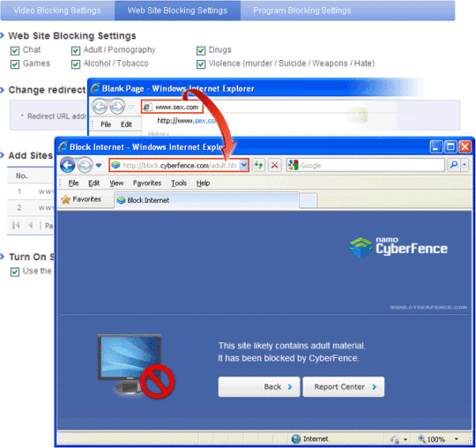Uncheck the Drugs category checkbox
Viewport: 476px width, 448px height.
pyautogui.click(x=201, y=50)
